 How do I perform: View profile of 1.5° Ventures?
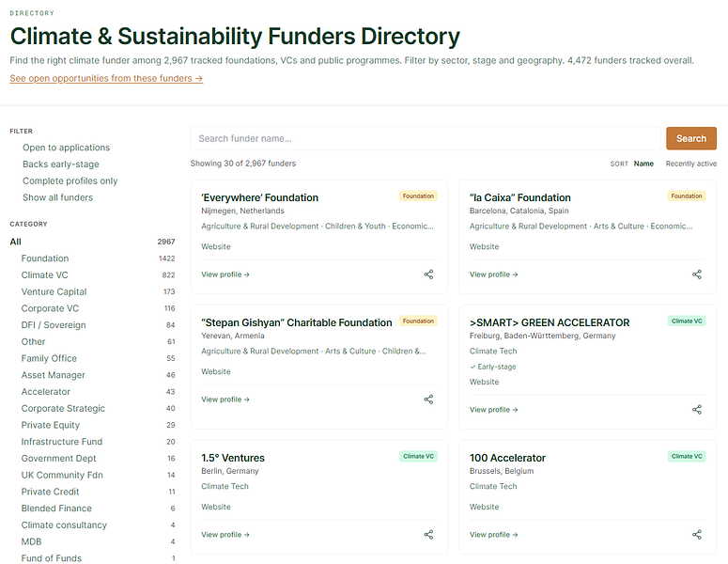pyautogui.click(x=225, y=535)
